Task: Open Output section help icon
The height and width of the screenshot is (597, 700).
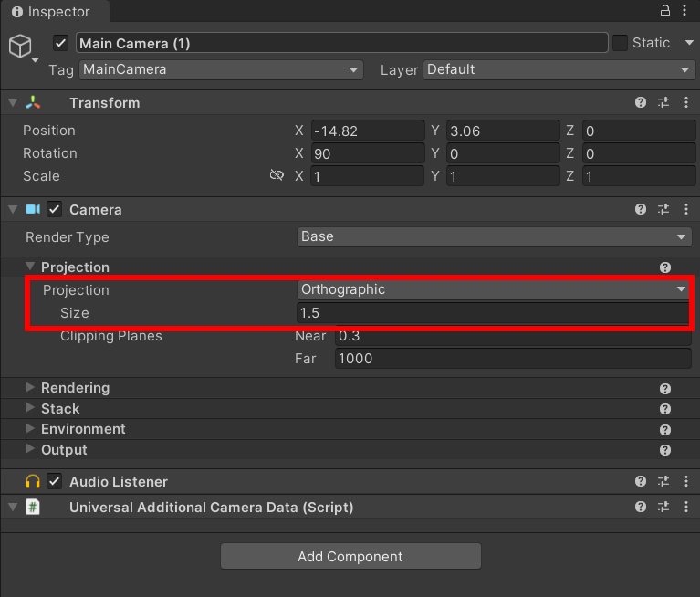Action: [x=665, y=450]
